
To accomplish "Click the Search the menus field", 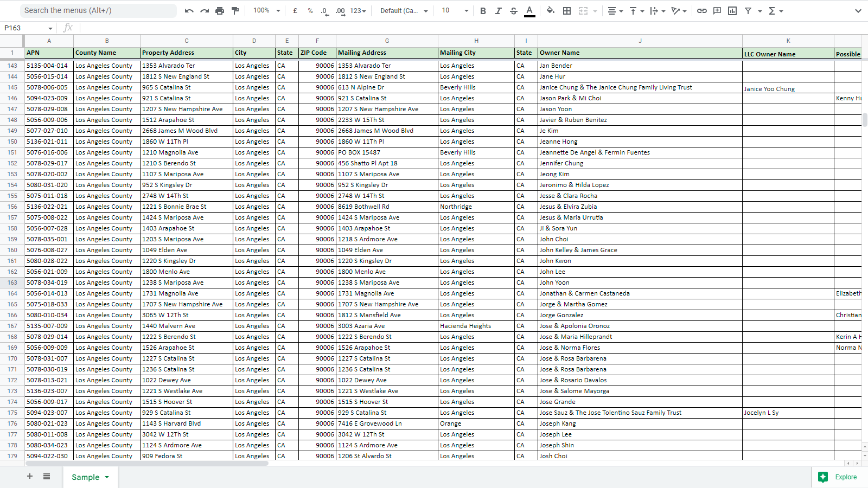I will (x=98, y=10).
